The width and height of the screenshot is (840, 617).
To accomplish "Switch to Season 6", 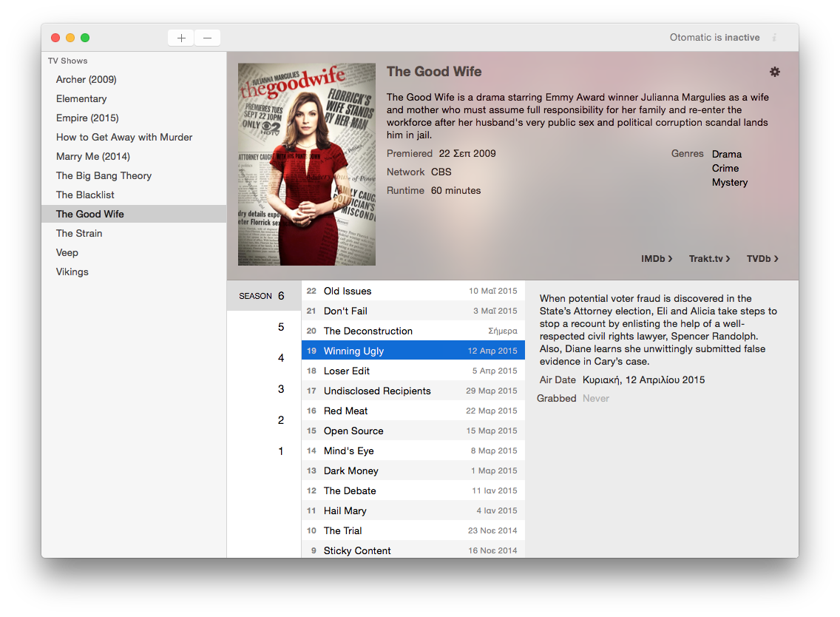I will 264,296.
